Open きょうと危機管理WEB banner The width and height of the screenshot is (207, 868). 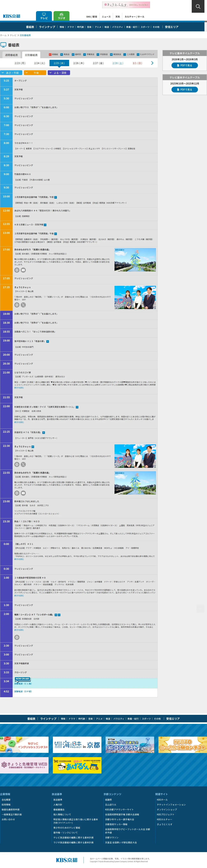[x=24, y=765]
